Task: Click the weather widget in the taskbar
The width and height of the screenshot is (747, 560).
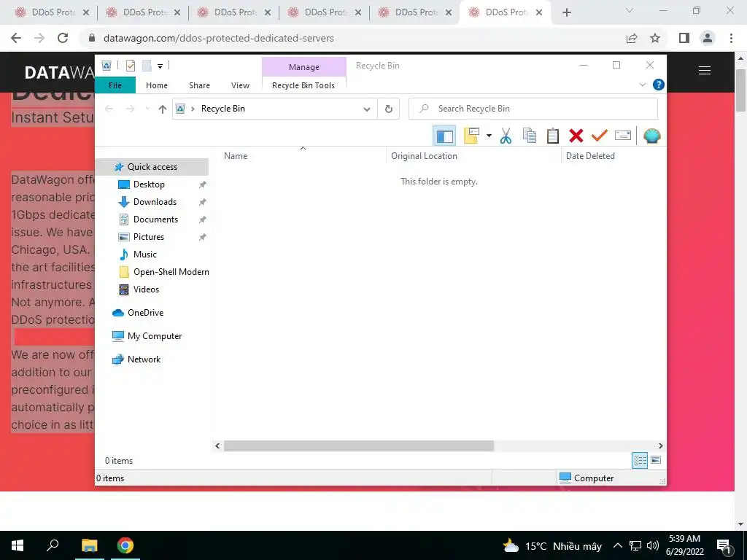Action: pyautogui.click(x=553, y=545)
